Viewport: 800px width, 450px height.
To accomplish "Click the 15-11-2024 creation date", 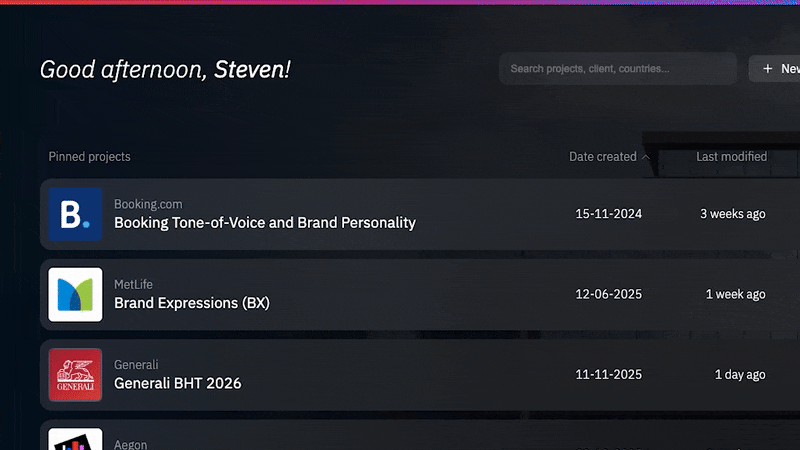I will pos(608,214).
